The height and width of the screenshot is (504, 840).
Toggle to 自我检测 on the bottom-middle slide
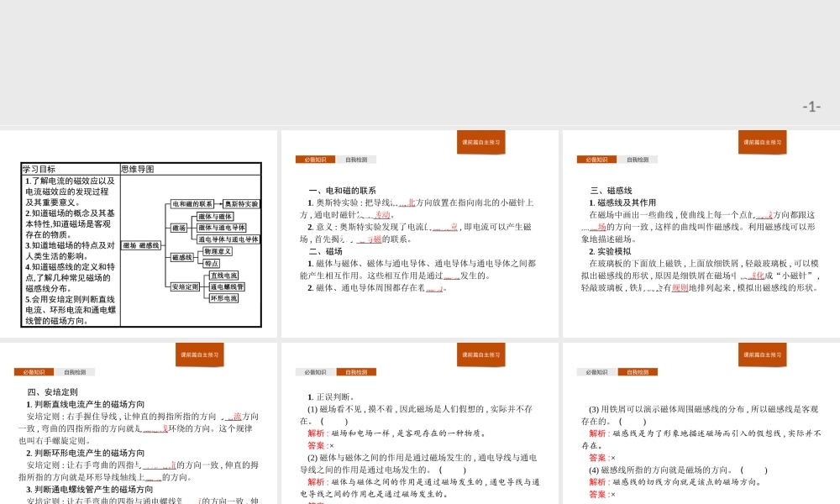point(357,371)
